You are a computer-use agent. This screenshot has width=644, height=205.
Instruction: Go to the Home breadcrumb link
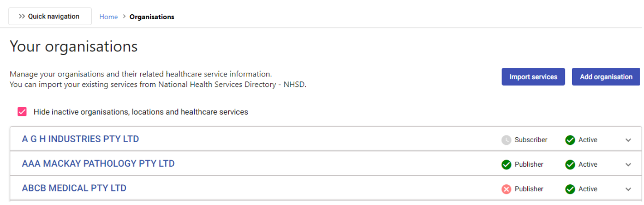point(109,17)
